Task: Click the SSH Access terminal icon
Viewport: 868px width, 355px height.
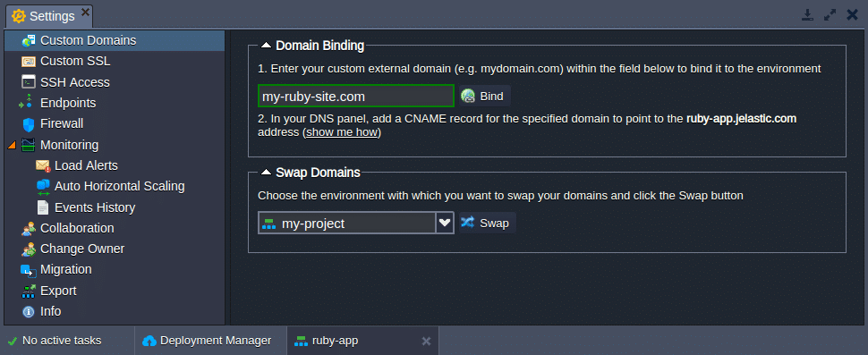Action: tap(29, 82)
